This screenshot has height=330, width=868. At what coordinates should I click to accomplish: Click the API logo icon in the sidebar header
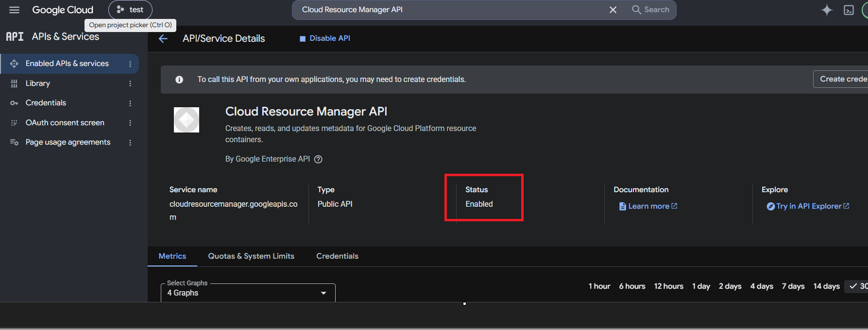15,36
